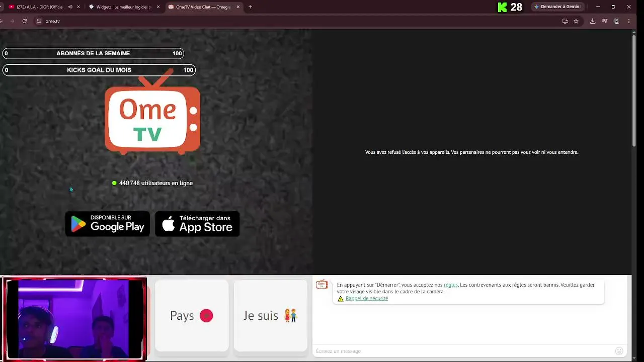Close the Widgets tab
This screenshot has height=362, width=644.
pos(158,7)
